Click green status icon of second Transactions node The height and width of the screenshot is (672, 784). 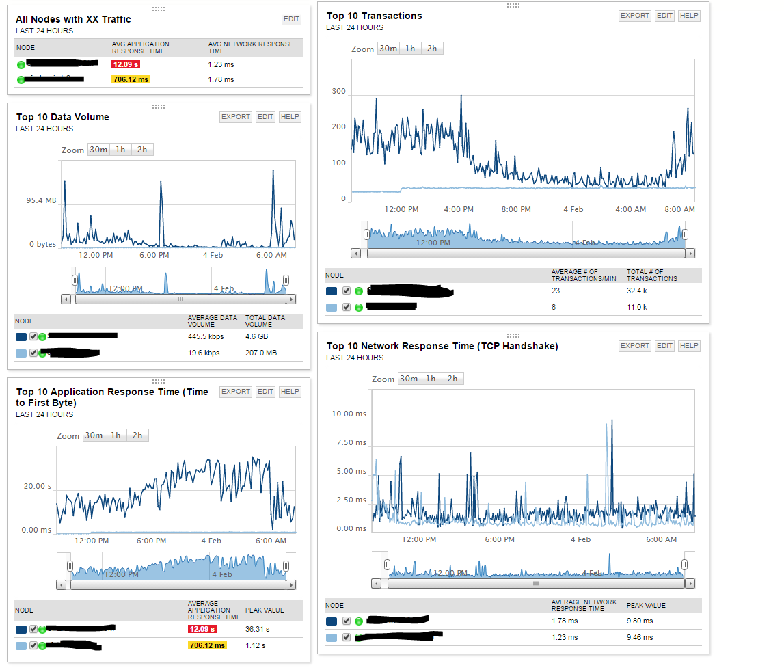click(358, 308)
